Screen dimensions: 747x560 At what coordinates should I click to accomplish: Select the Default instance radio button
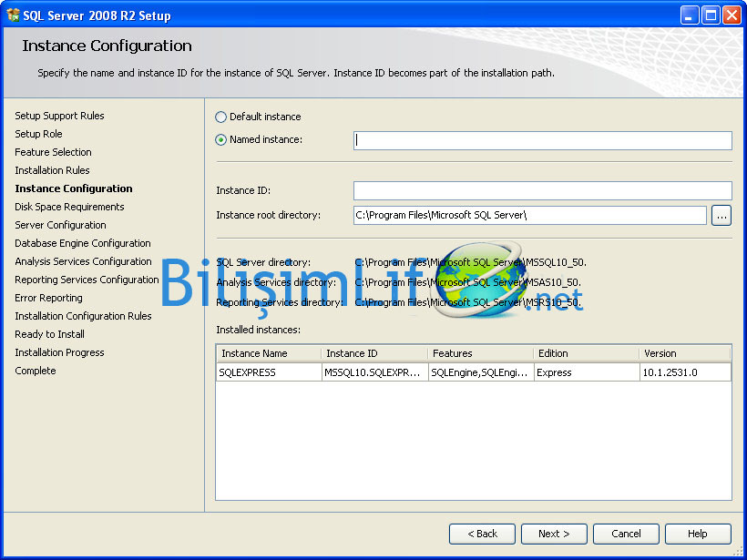220,117
